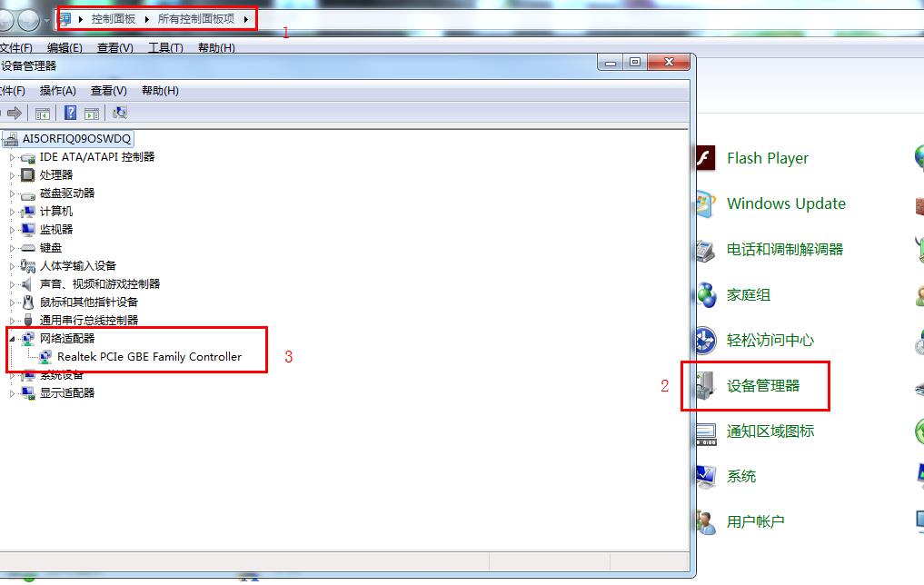Expand the 监视器 tree node
The height and width of the screenshot is (585, 924).
12,231
